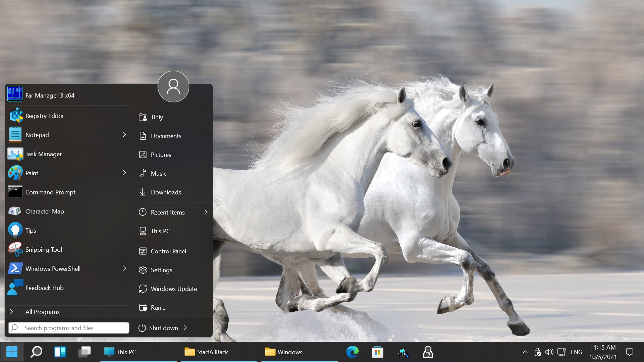The image size is (644, 362).
Task: Expand Windows PowerShell submenu
Action: tap(124, 268)
